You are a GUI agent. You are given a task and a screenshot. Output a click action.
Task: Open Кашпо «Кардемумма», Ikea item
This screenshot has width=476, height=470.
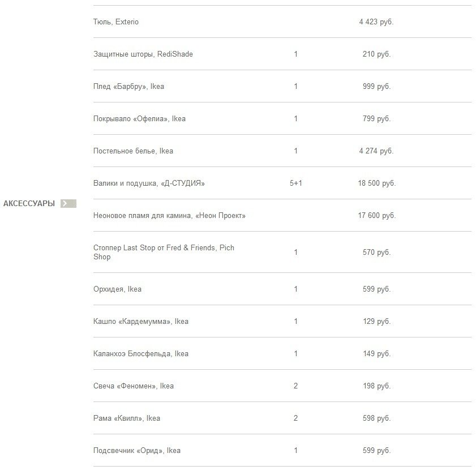click(x=141, y=322)
